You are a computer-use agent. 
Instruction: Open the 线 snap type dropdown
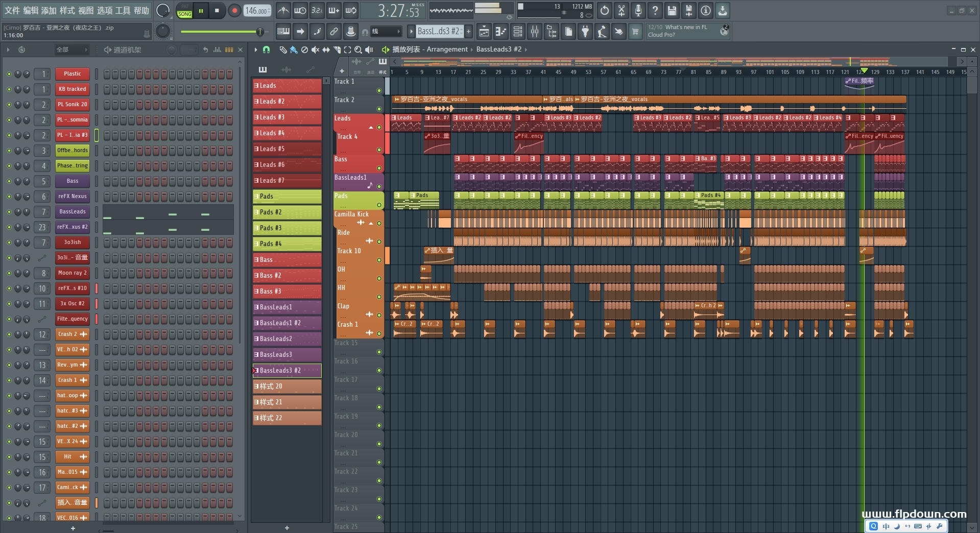(386, 32)
